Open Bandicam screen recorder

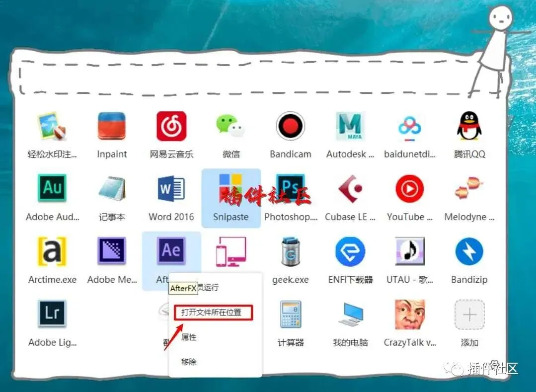290,126
